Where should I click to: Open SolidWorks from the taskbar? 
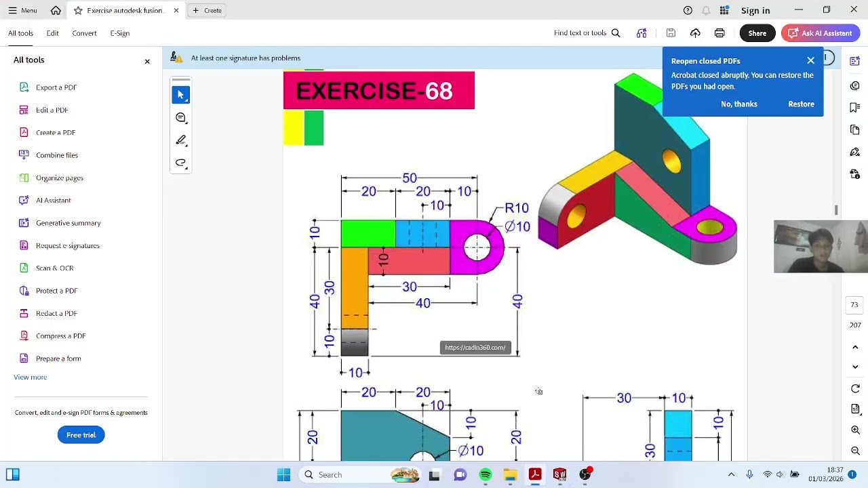point(559,475)
